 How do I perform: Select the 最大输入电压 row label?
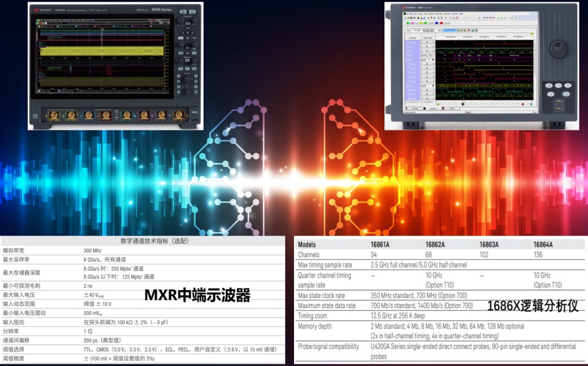coord(19,295)
